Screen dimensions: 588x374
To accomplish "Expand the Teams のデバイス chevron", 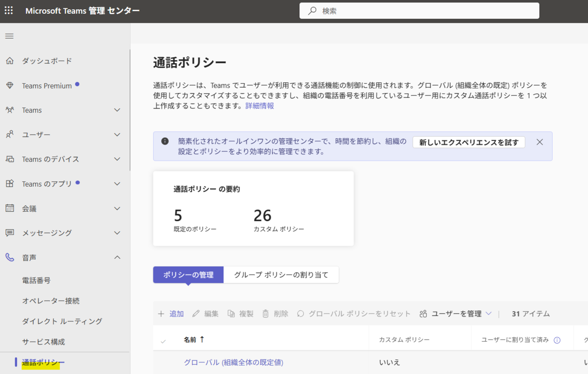I will pos(117,159).
